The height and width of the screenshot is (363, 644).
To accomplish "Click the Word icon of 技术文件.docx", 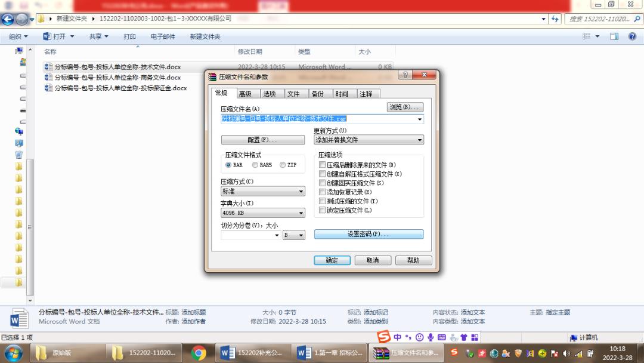I will point(48,67).
